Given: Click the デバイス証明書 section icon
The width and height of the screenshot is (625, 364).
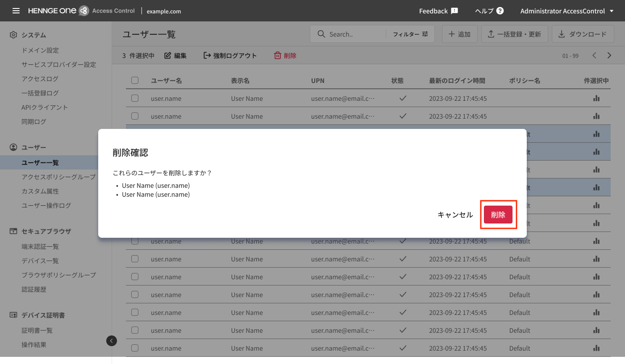Looking at the screenshot, I should coord(13,315).
